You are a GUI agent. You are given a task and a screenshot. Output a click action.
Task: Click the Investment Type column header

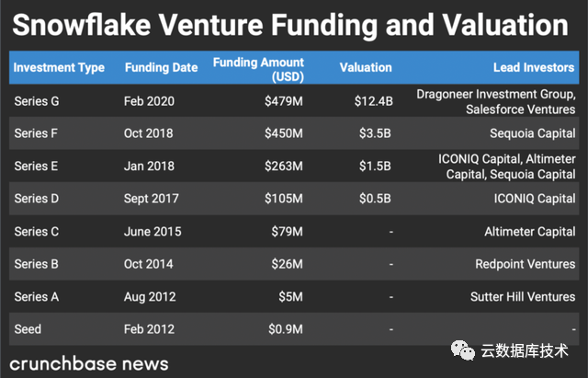pyautogui.click(x=59, y=68)
